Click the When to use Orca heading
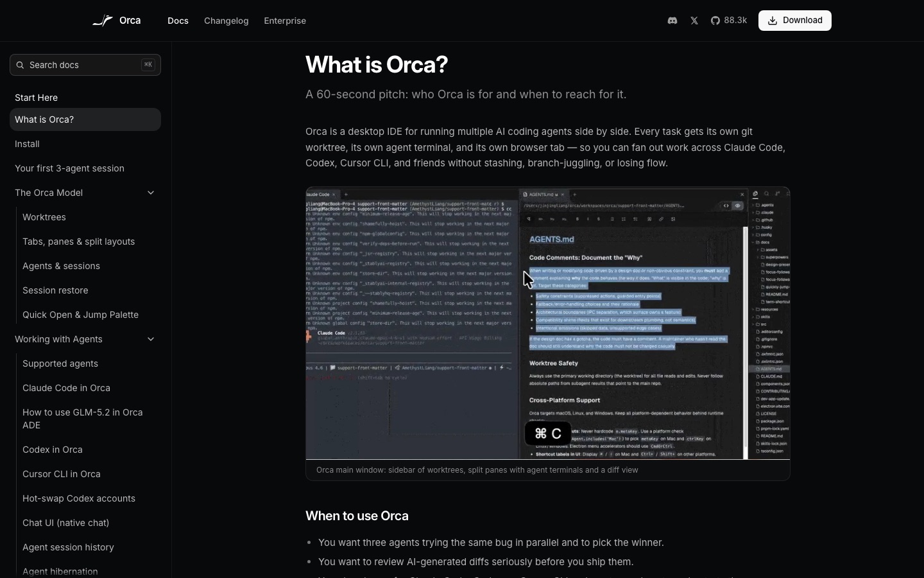Image resolution: width=924 pixels, height=578 pixels. (357, 516)
